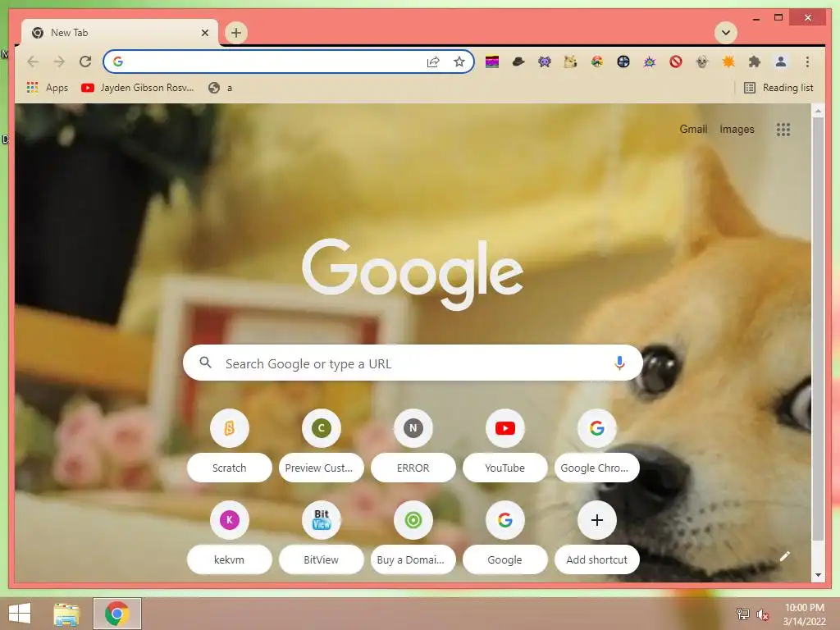Start voice search with microphone
840x630 pixels.
click(619, 363)
